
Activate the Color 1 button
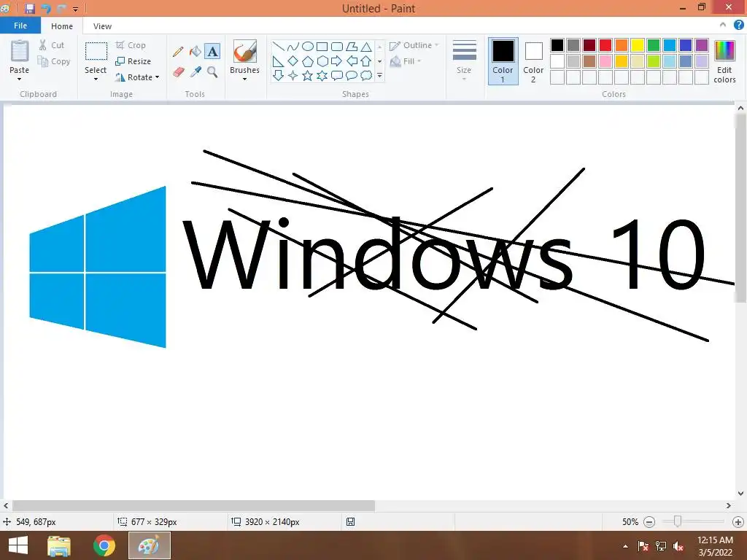pos(503,61)
